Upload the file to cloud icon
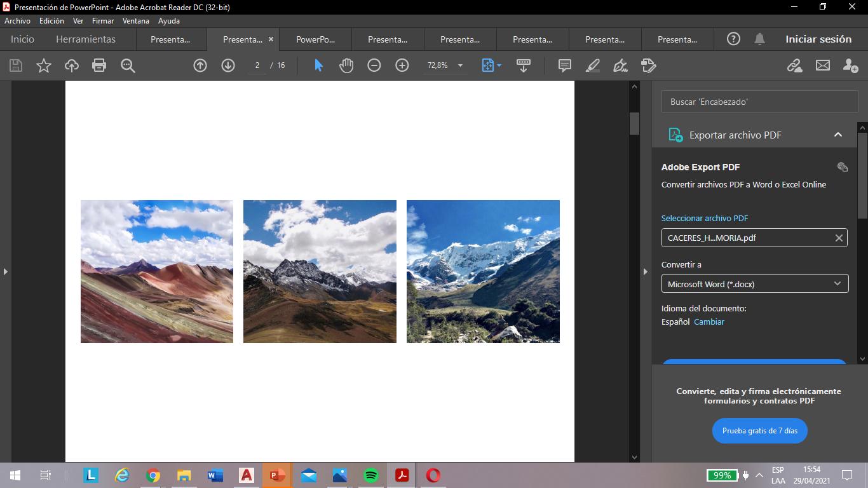The height and width of the screenshot is (488, 868). pyautogui.click(x=72, y=65)
